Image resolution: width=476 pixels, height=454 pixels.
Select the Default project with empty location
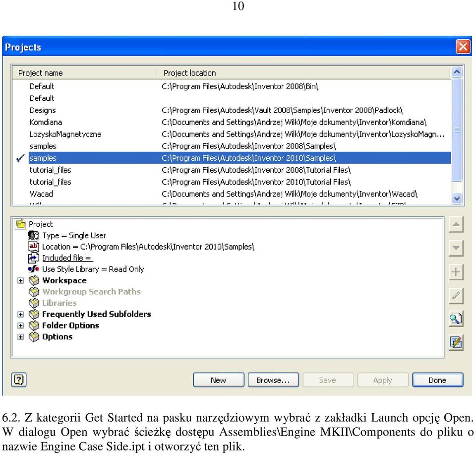point(232,98)
